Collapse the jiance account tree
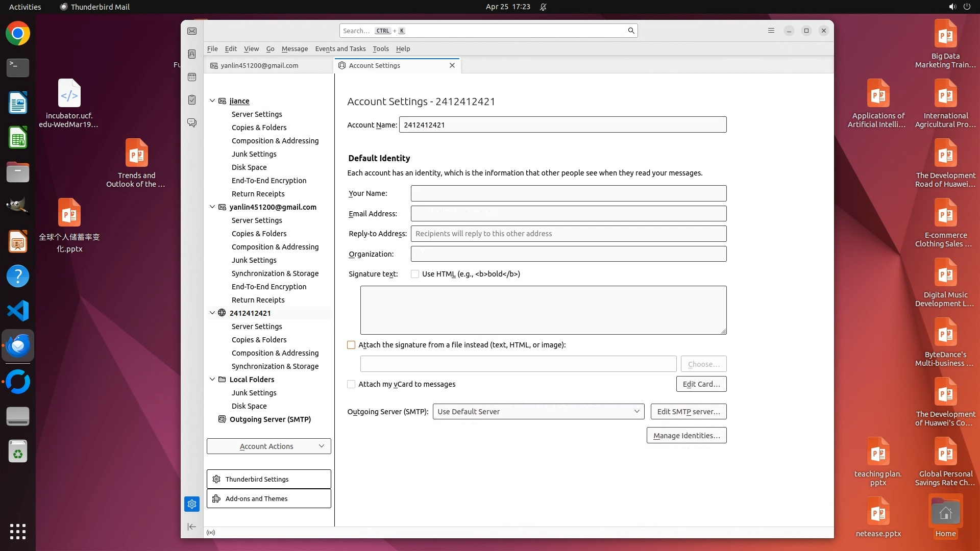This screenshot has height=551, width=980. point(212,101)
